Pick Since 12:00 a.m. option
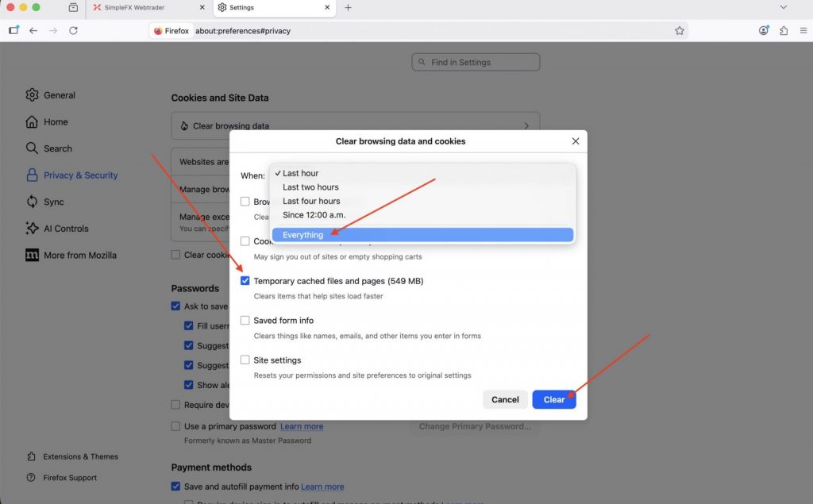This screenshot has height=504, width=813. 314,214
